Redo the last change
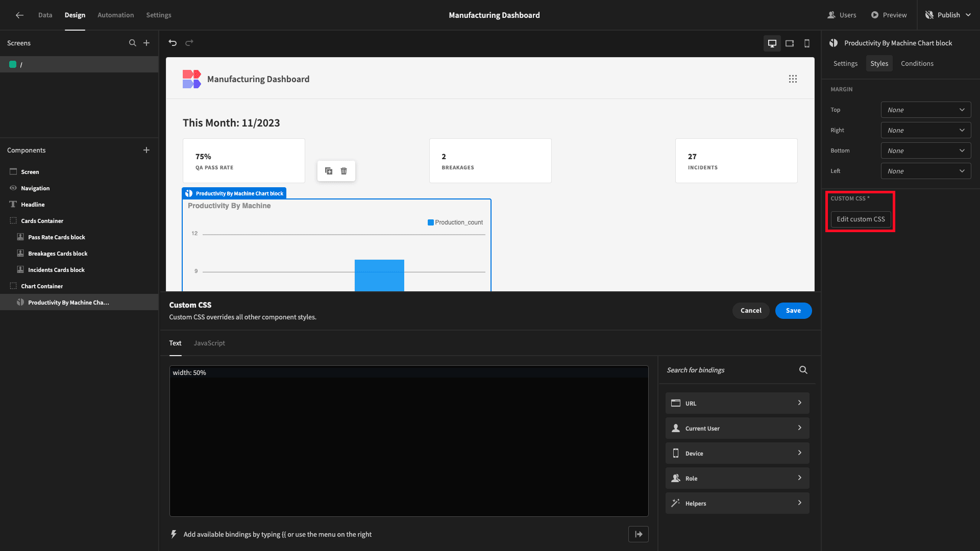The image size is (980, 551). tap(189, 43)
